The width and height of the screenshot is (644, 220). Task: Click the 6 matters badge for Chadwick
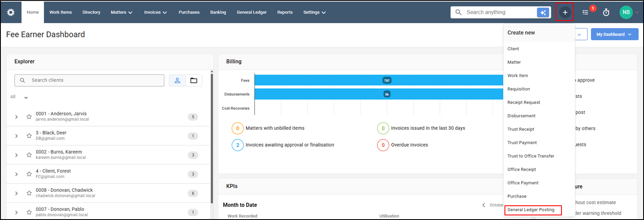tap(193, 193)
